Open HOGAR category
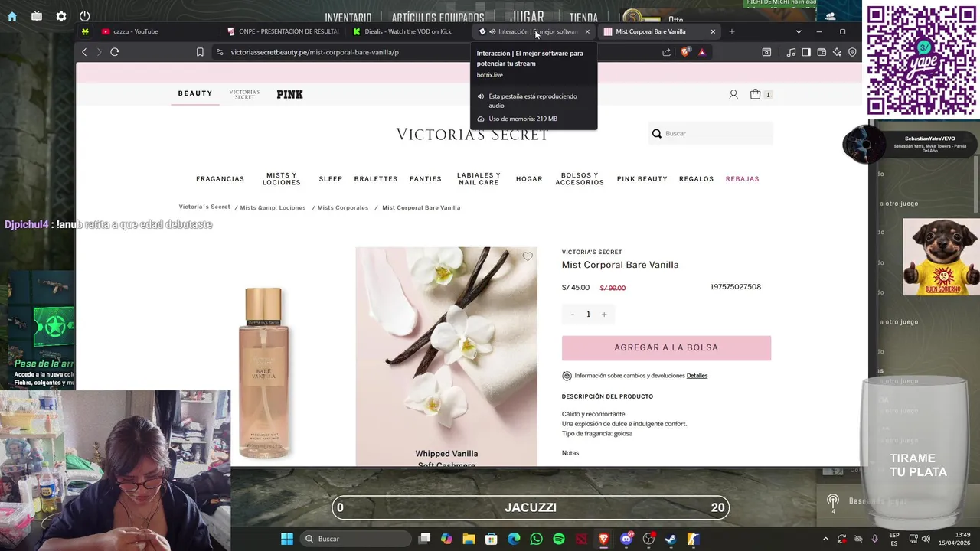Viewport: 980px width, 551px height. click(529, 179)
